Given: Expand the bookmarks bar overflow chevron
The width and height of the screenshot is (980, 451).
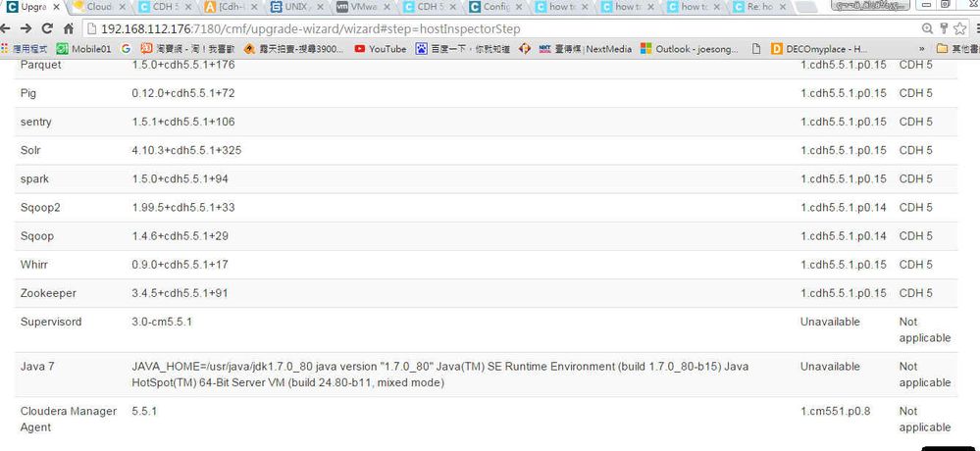Looking at the screenshot, I should coord(922,49).
